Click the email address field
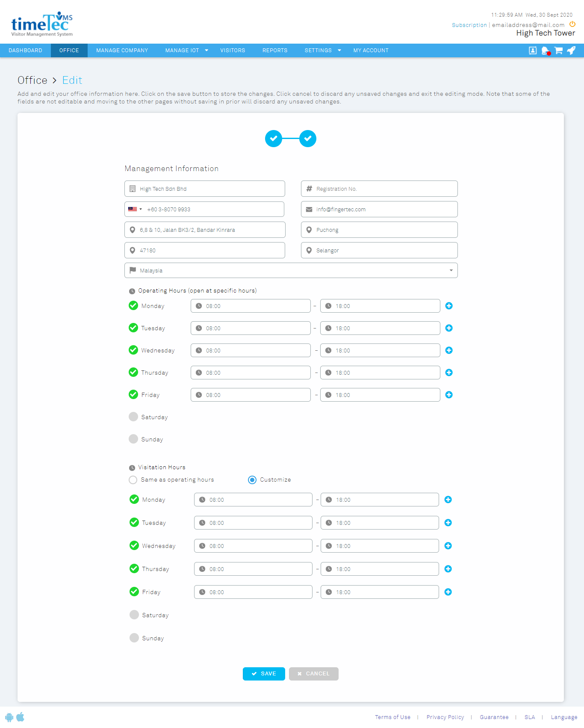This screenshot has height=728, width=584. pos(379,209)
